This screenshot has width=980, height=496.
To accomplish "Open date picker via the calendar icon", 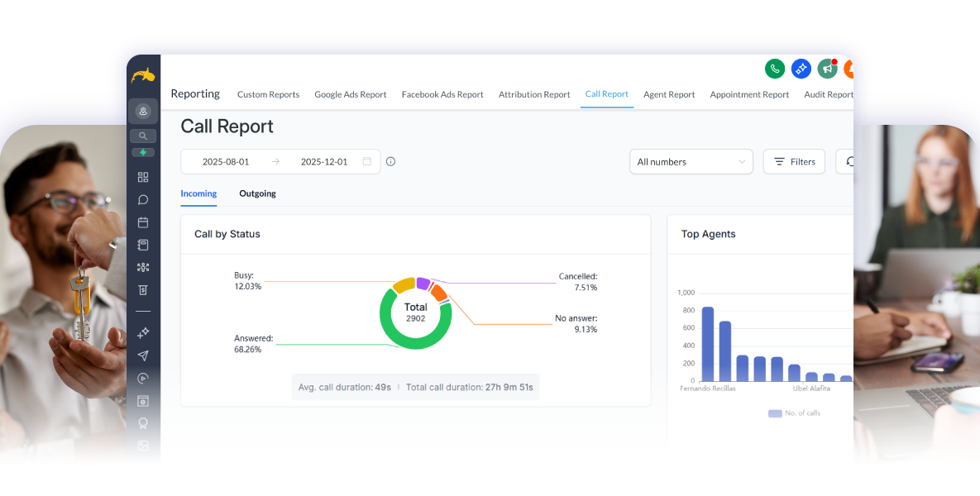I will coord(366,162).
